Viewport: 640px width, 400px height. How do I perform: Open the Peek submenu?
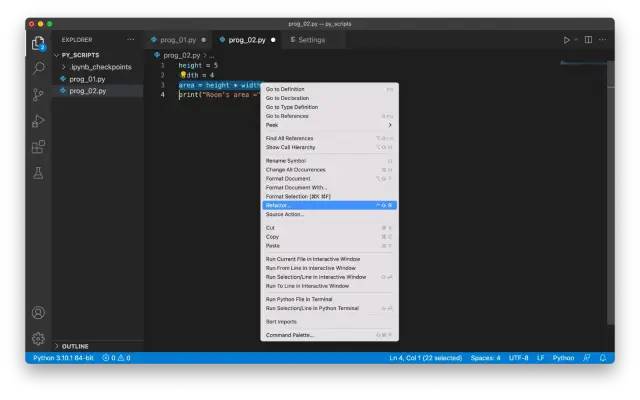(x=329, y=125)
